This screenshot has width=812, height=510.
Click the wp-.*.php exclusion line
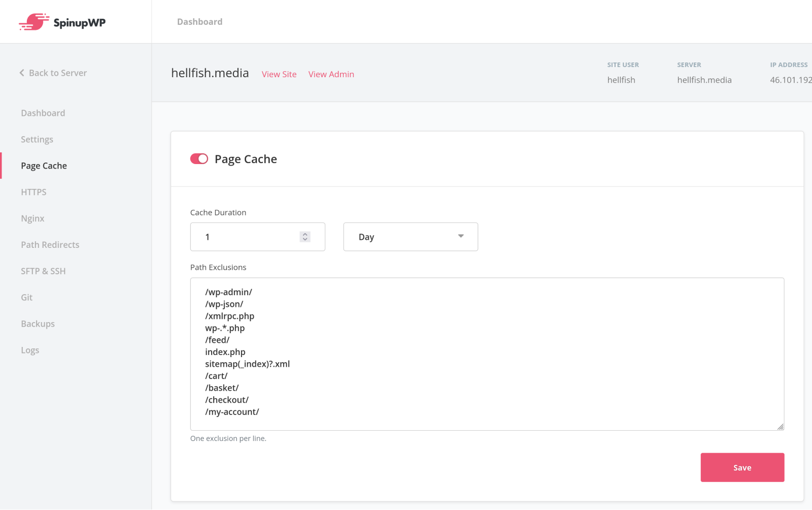click(x=225, y=328)
